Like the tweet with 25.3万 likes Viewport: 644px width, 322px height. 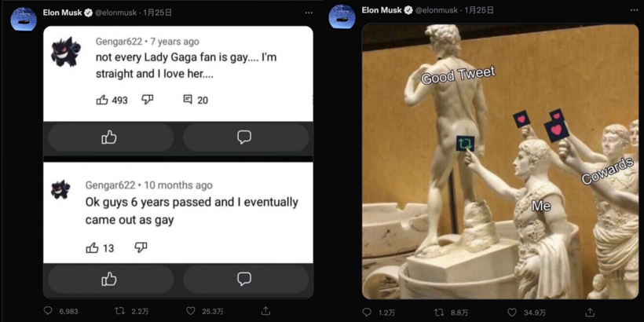point(191,312)
